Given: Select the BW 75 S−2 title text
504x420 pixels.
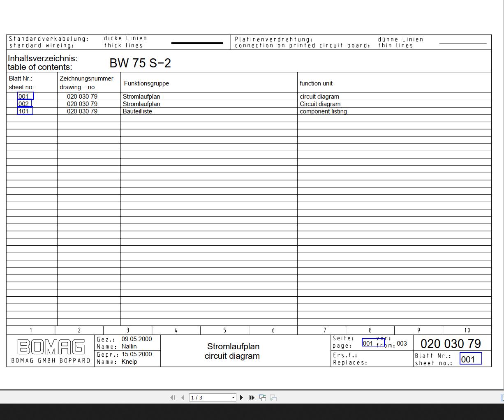Looking at the screenshot, I should point(140,63).
